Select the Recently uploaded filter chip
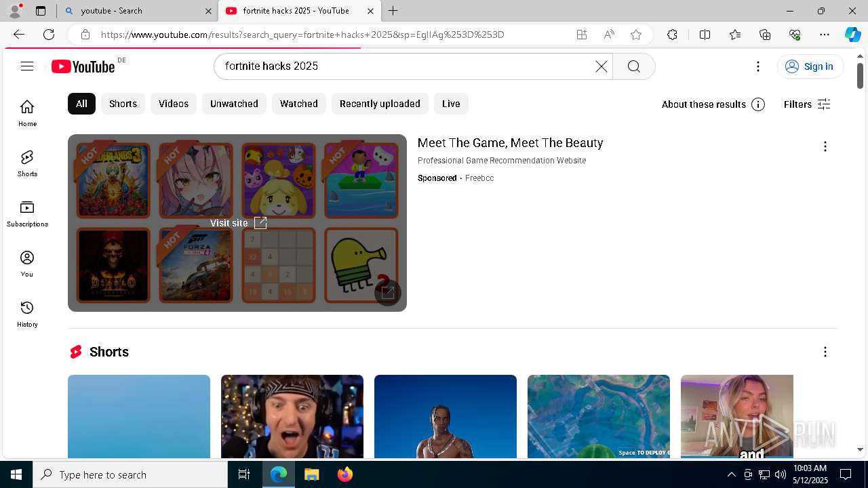Screen dimensions: 868x488 coord(380,104)
